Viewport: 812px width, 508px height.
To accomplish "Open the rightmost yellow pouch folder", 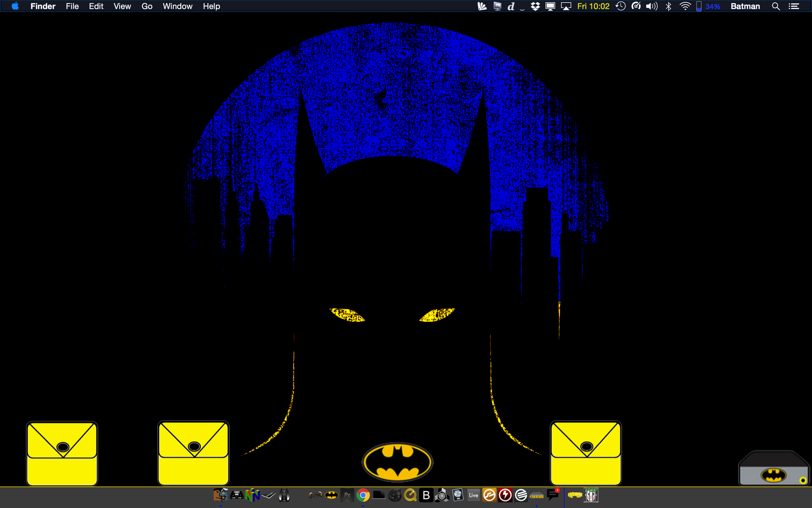I will [x=586, y=453].
